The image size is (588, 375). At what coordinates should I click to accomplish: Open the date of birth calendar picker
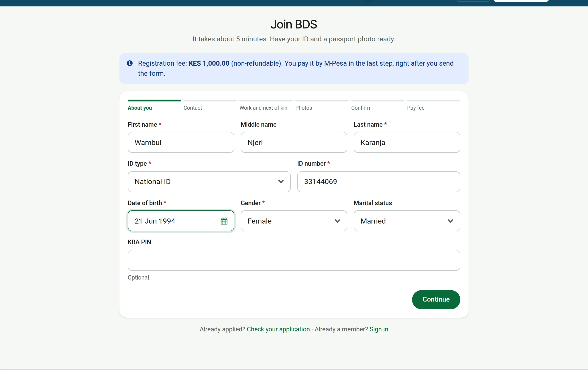click(x=224, y=221)
